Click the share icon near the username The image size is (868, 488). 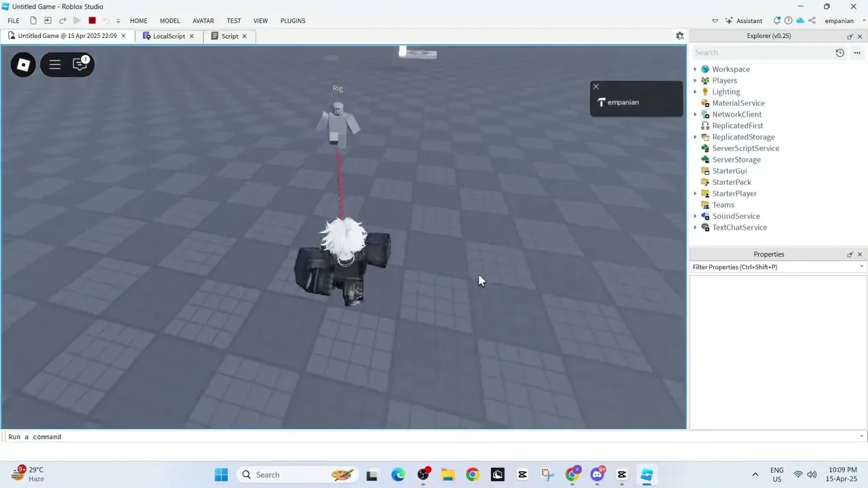[812, 20]
